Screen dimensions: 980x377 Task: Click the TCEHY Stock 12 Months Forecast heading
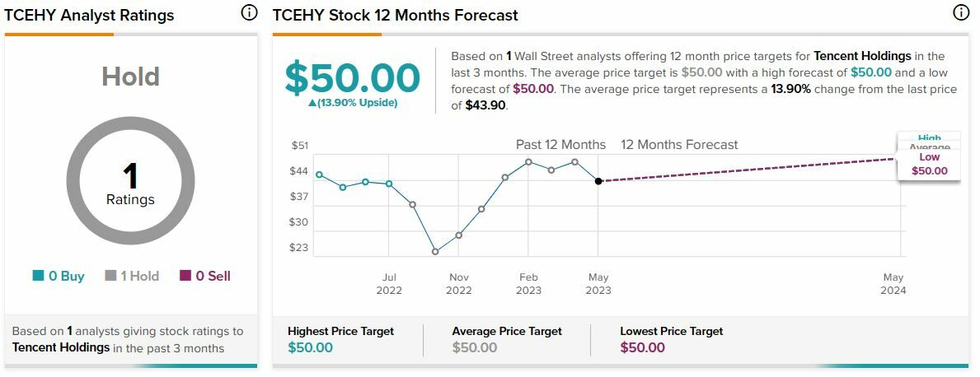(395, 16)
